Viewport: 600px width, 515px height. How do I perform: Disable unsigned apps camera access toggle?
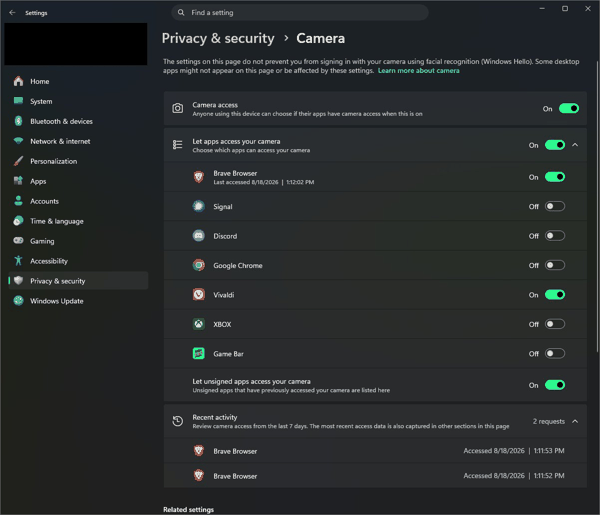tap(555, 385)
